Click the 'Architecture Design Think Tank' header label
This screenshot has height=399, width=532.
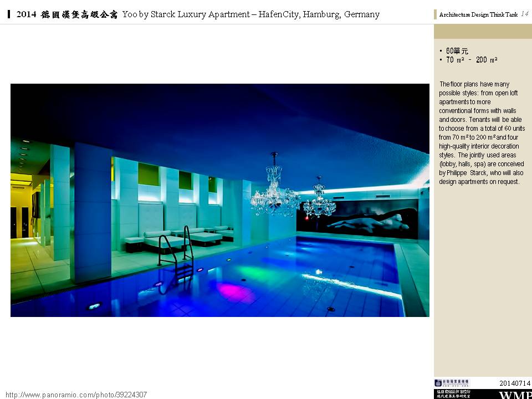click(478, 15)
